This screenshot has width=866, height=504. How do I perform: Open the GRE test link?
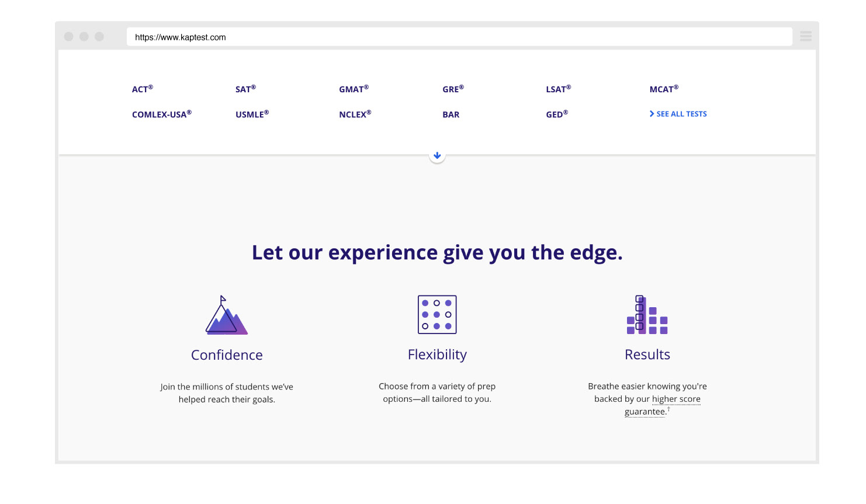point(453,89)
